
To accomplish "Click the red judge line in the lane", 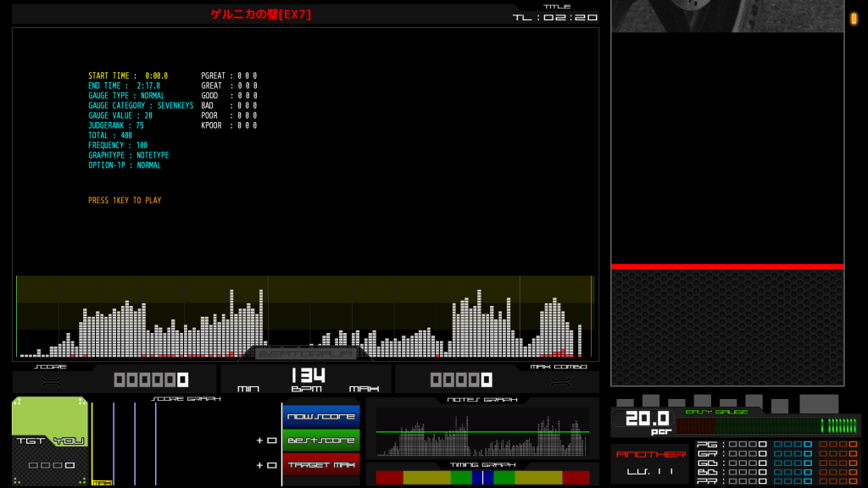I will (727, 266).
